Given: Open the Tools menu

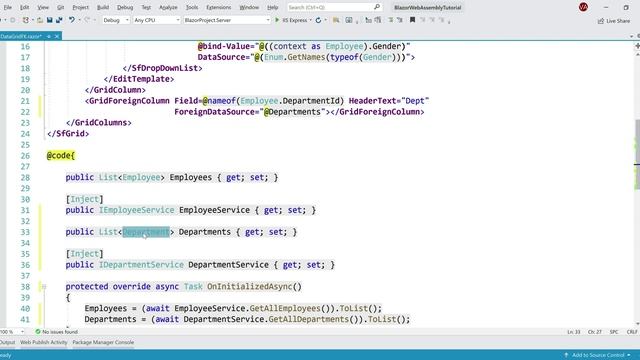Looking at the screenshot, I should pos(192,7).
